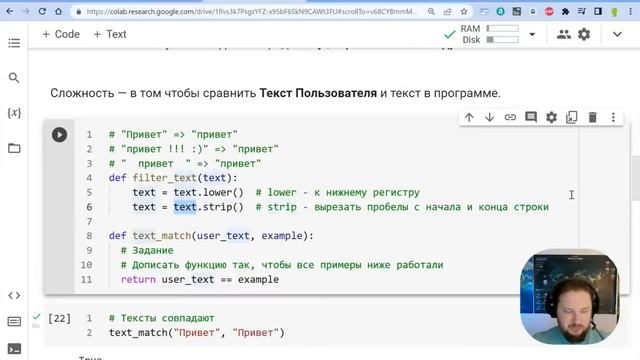
Task: Open the browser extensions puzzle icon
Action: coord(565,12)
